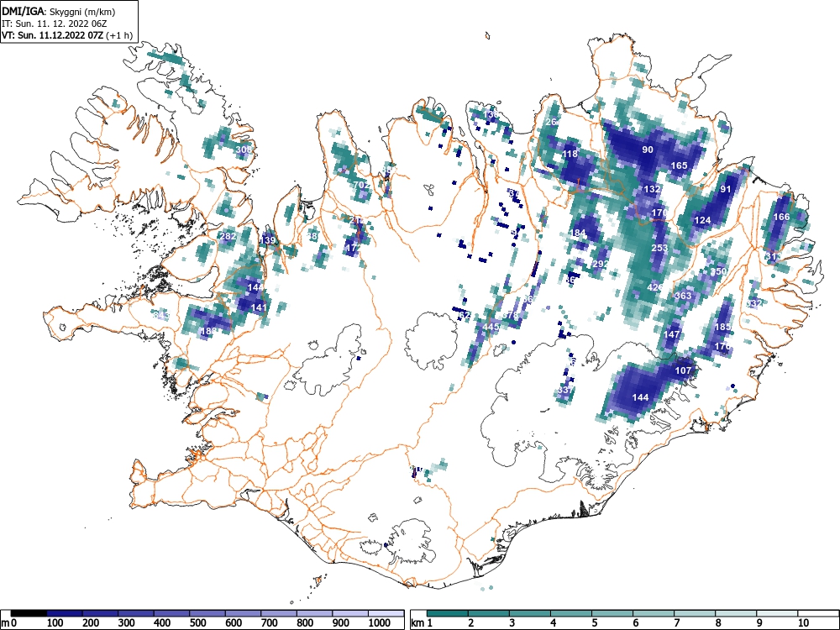Click the '124' visibility label
840x630 pixels.
tap(702, 220)
